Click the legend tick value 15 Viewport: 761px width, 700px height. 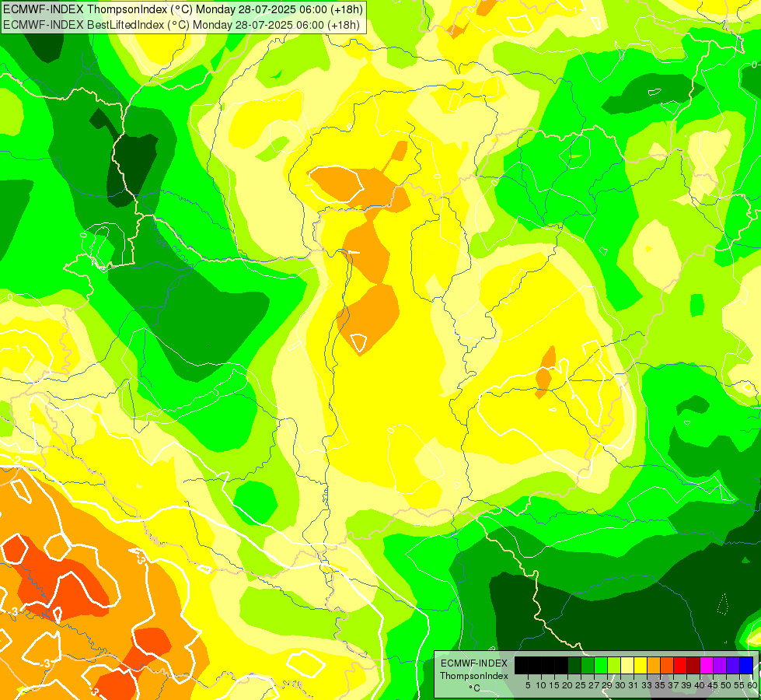tap(554, 685)
